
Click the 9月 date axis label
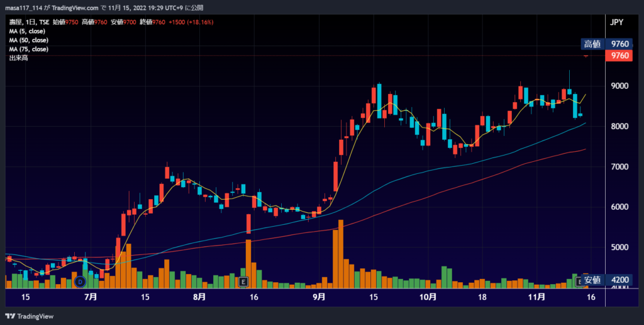(x=319, y=297)
